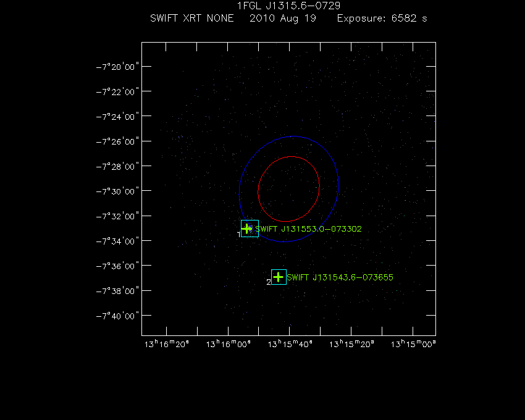
Task: Click declination label -7°40'00"
Action: tap(117, 316)
